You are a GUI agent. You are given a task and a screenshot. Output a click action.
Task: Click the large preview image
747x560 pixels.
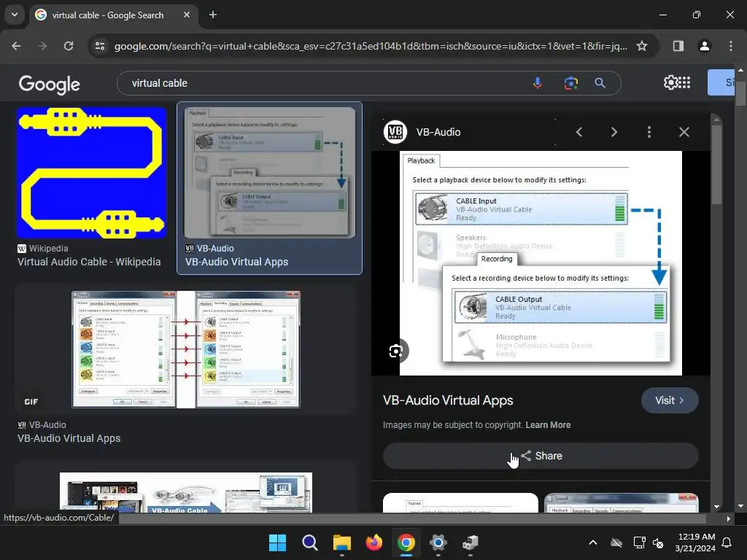(541, 262)
